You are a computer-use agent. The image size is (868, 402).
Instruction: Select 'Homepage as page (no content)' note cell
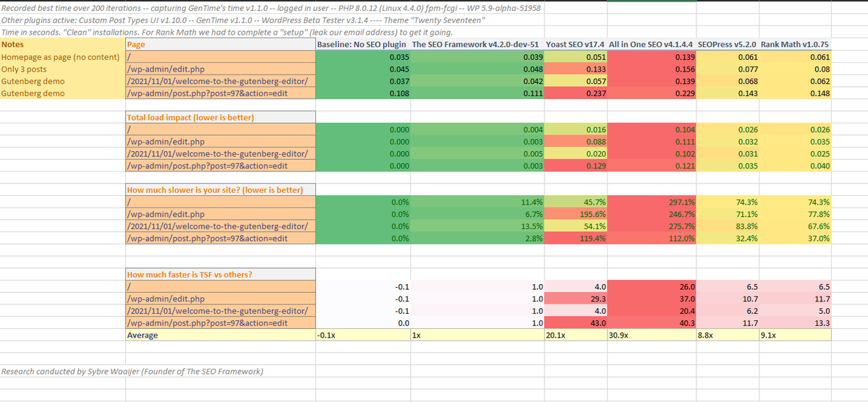coord(63,56)
